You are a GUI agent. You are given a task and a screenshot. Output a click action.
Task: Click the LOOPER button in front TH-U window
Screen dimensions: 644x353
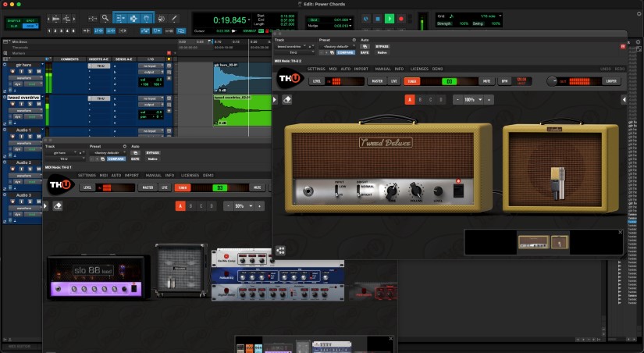point(611,81)
